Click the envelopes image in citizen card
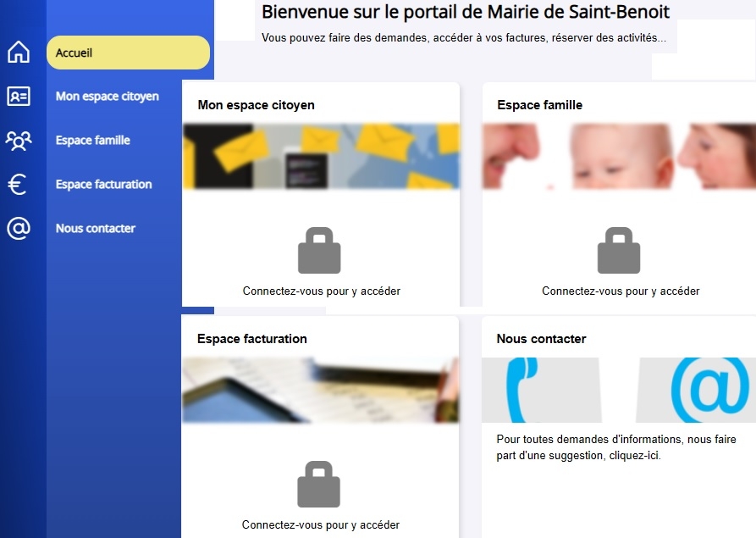 tap(321, 157)
